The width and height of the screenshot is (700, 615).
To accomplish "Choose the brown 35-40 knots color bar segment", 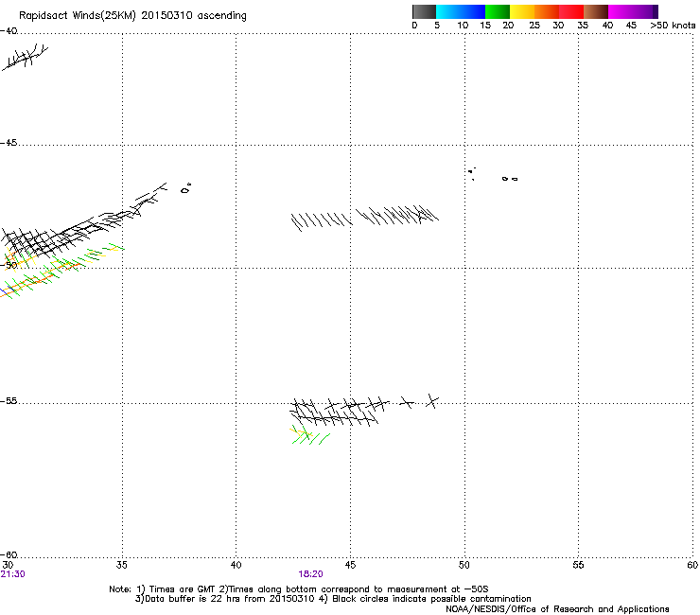I will click(596, 11).
